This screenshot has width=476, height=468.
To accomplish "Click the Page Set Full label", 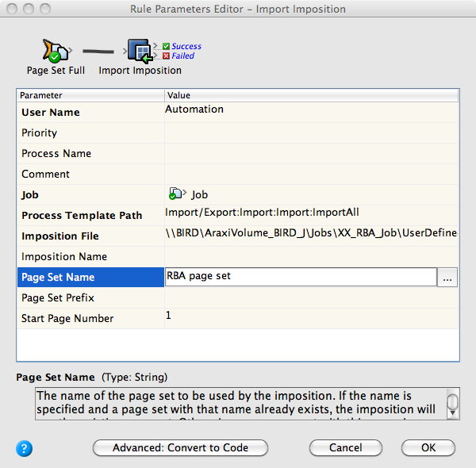I will [56, 71].
